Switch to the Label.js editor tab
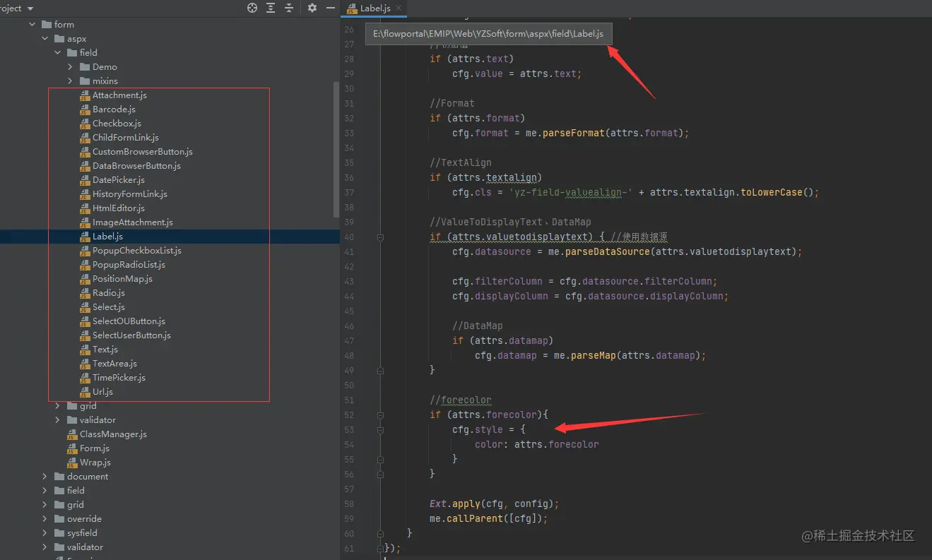The height and width of the screenshot is (560, 932). (x=374, y=8)
